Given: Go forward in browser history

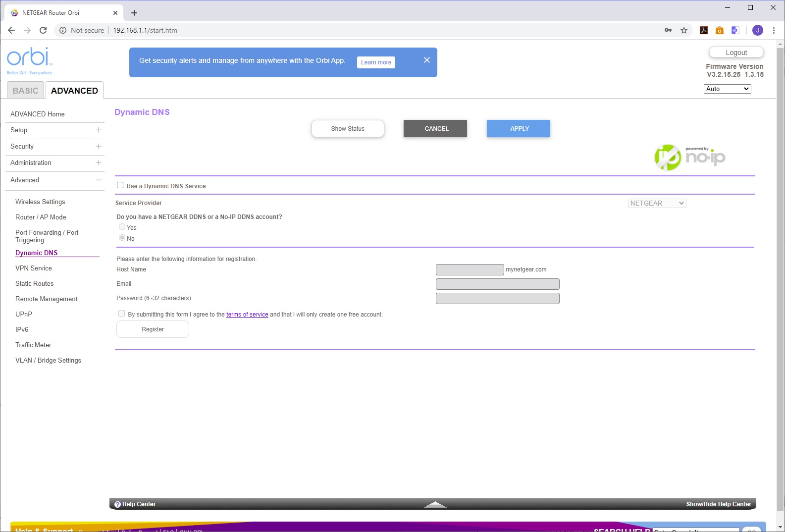Looking at the screenshot, I should [27, 30].
